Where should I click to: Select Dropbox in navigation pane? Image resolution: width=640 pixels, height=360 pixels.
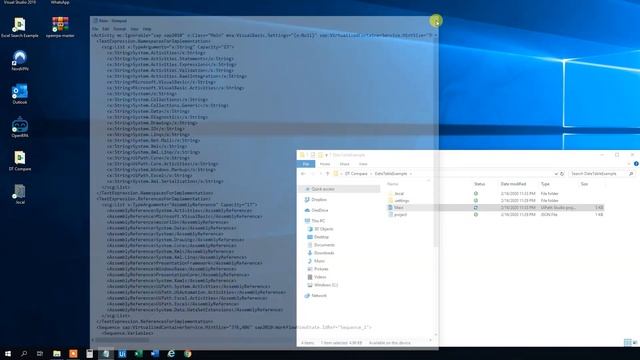pos(319,200)
